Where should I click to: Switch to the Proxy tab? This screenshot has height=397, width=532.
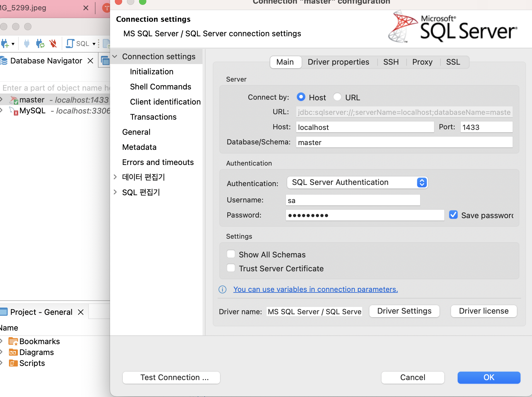click(422, 62)
